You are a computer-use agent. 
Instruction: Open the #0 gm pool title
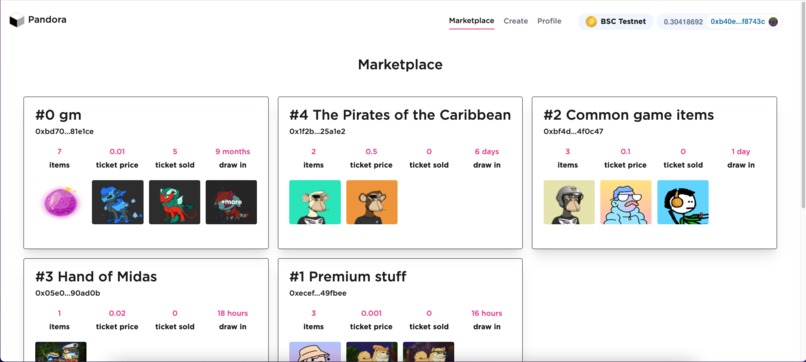(x=58, y=115)
